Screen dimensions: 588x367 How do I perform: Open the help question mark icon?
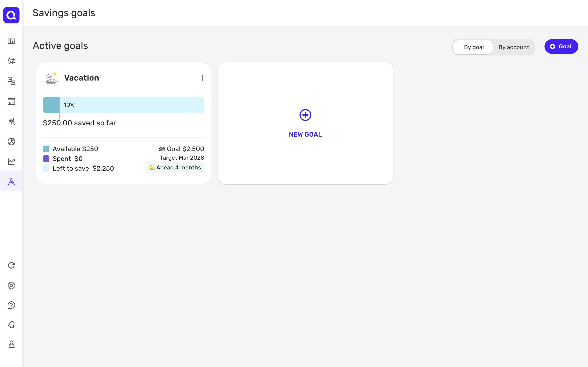click(x=11, y=305)
